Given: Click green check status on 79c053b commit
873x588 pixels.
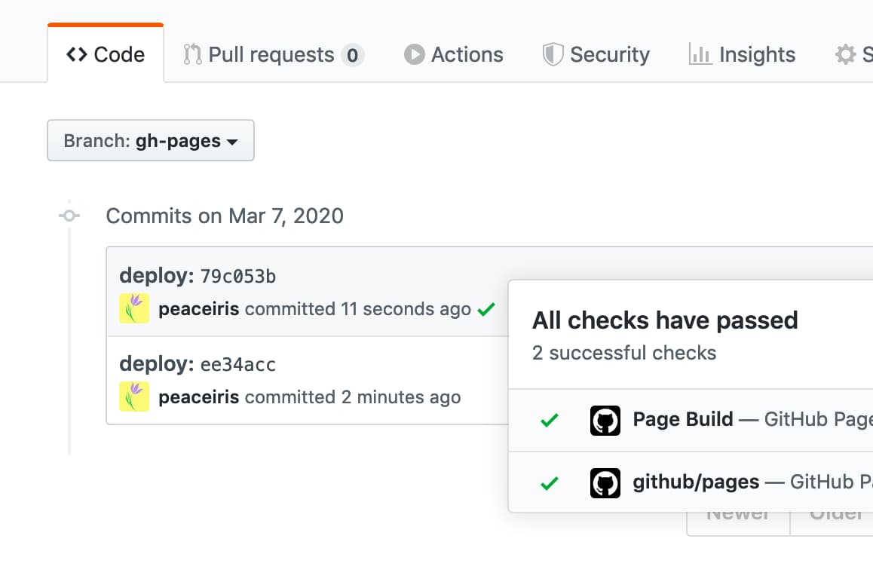Looking at the screenshot, I should [486, 309].
